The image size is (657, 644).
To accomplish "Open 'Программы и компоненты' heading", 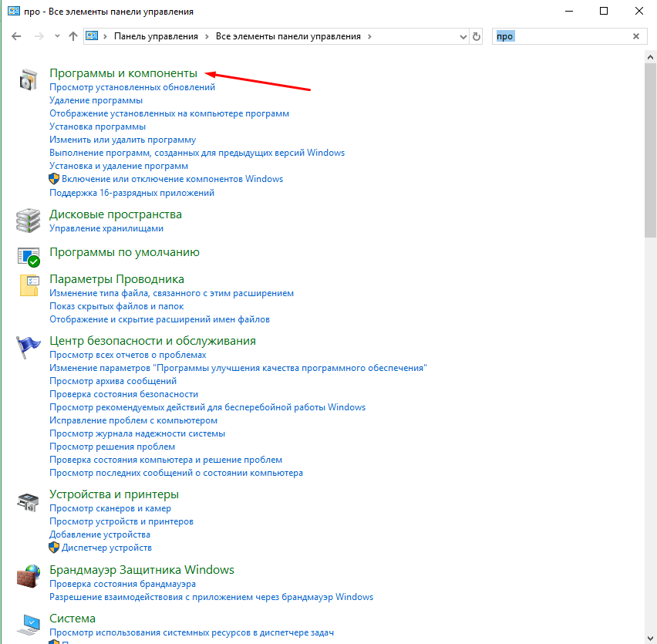I will coord(123,73).
